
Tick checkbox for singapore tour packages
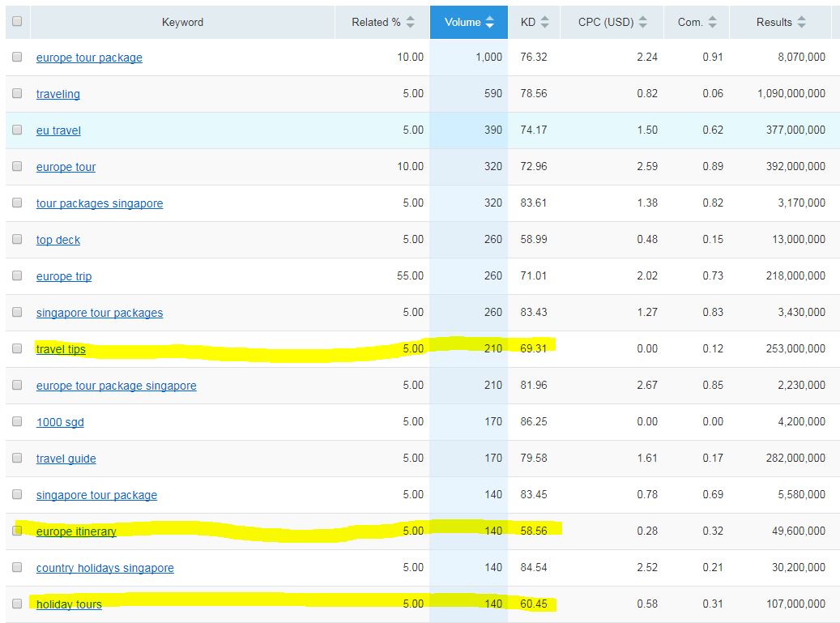(17, 312)
